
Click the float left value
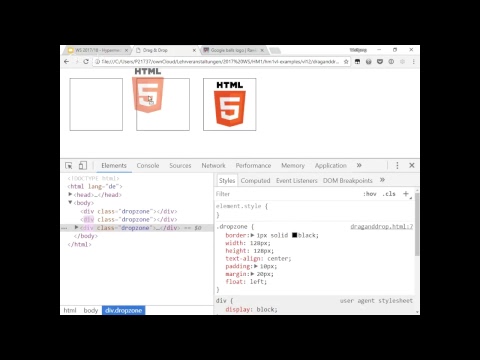coord(258,282)
